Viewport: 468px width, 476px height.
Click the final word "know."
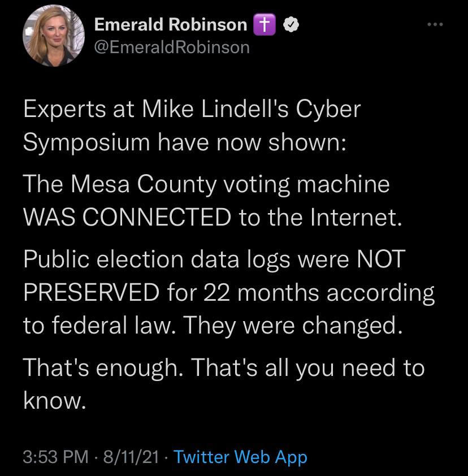pyautogui.click(x=54, y=401)
